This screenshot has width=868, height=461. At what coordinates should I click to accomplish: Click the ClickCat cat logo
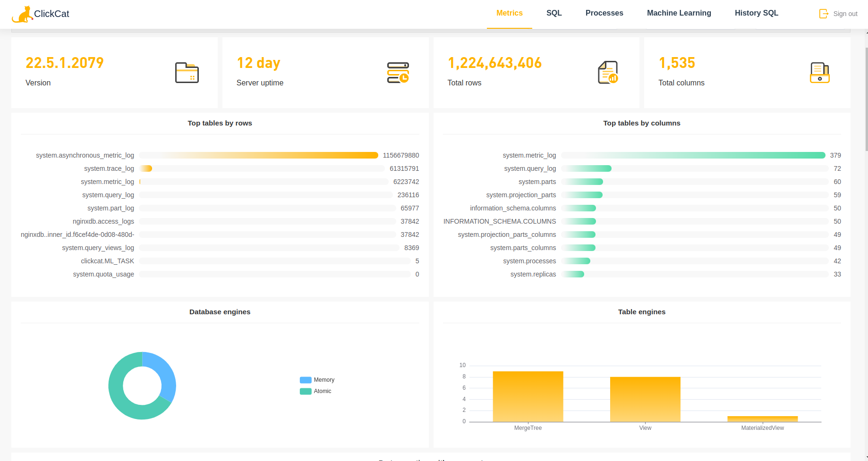[x=22, y=14]
